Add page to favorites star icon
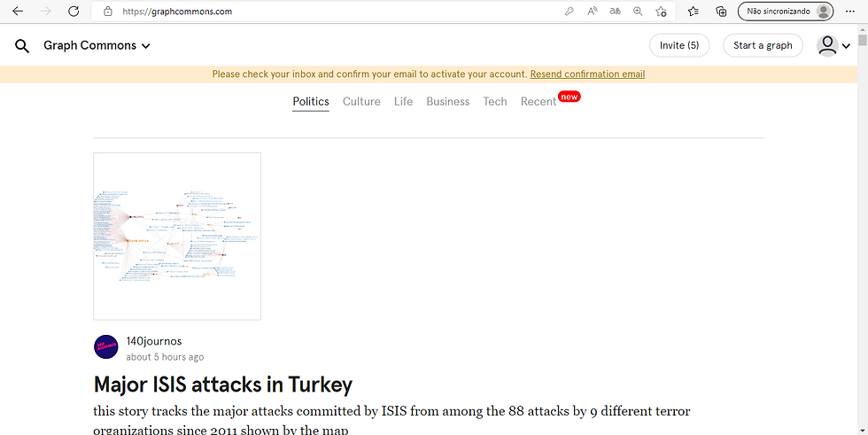 point(661,11)
